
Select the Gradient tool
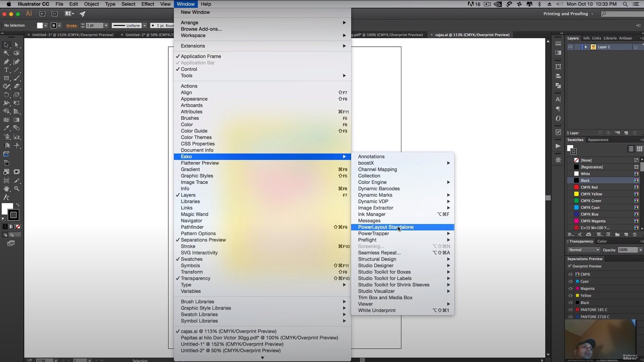(17, 120)
